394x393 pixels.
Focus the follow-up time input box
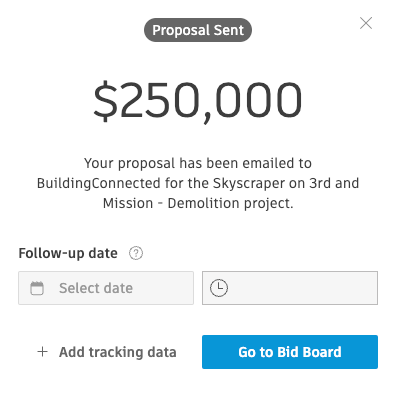(x=290, y=288)
